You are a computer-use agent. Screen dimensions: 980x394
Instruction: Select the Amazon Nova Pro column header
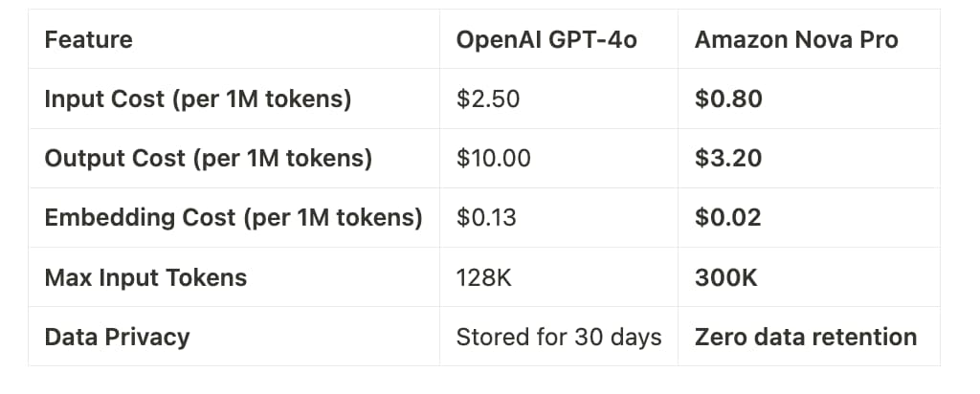pyautogui.click(x=796, y=40)
